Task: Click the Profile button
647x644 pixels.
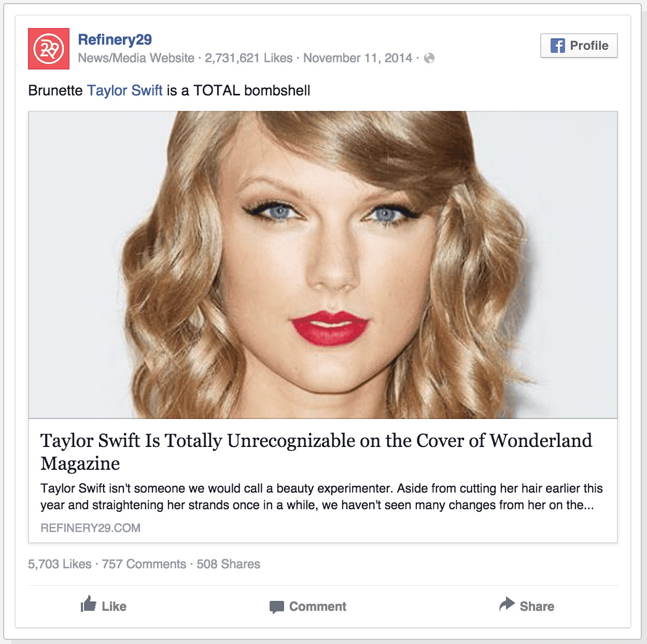Action: [579, 46]
